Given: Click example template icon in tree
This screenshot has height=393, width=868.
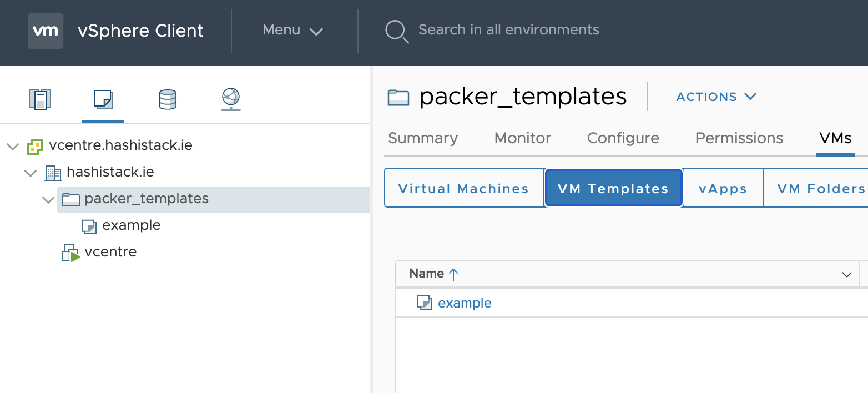Looking at the screenshot, I should (x=89, y=226).
